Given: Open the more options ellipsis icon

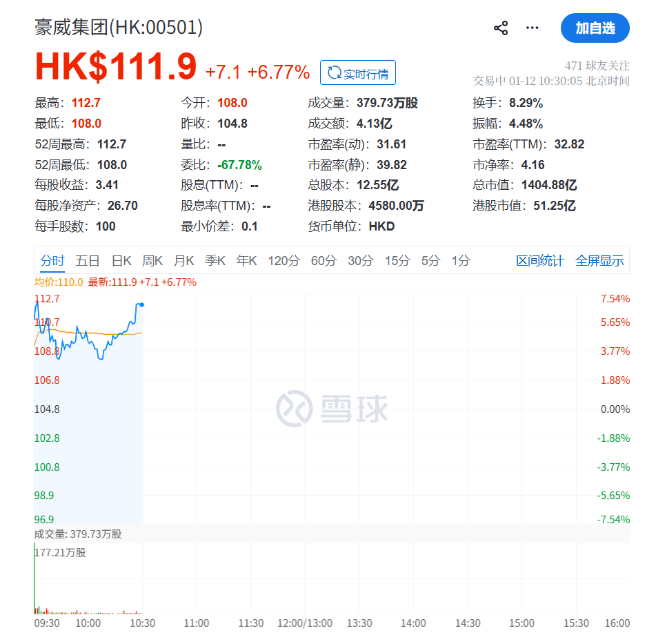Looking at the screenshot, I should click(532, 28).
